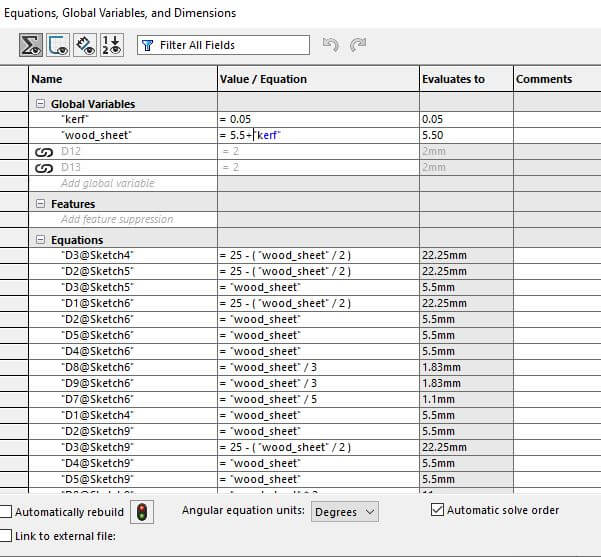Collapse the Features section
The image size is (601, 557).
point(40,204)
